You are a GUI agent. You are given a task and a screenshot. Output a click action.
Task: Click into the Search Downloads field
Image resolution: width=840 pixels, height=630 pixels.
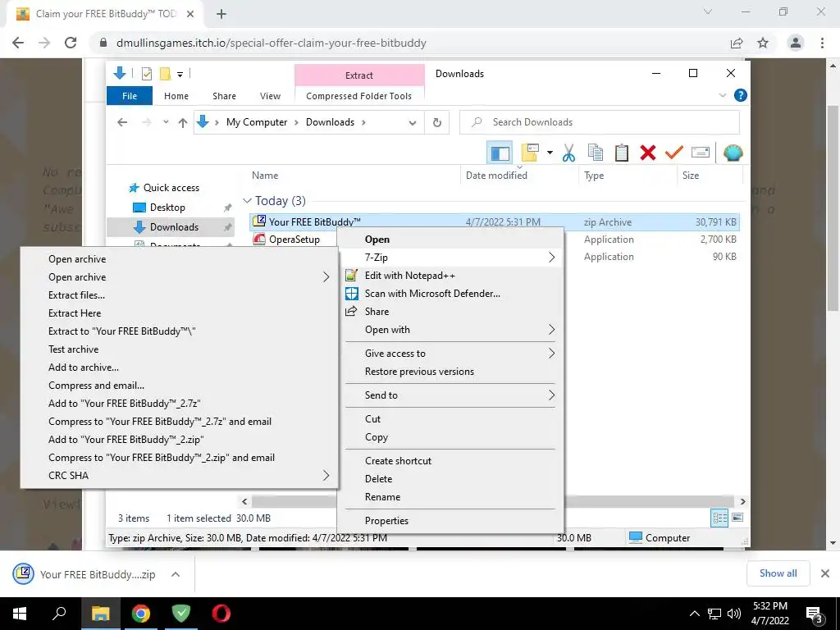(x=600, y=122)
